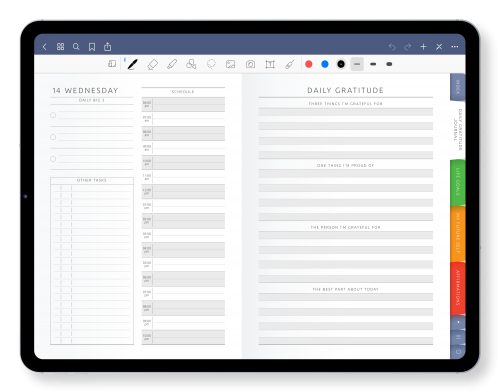The width and height of the screenshot is (500, 392).
Task: Choose the thickest stroke width
Action: (389, 64)
